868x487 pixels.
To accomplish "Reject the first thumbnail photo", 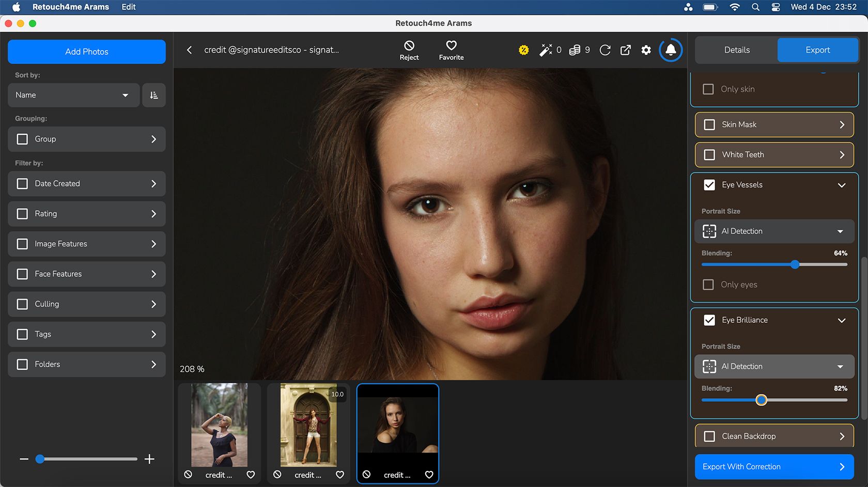I will tap(188, 475).
